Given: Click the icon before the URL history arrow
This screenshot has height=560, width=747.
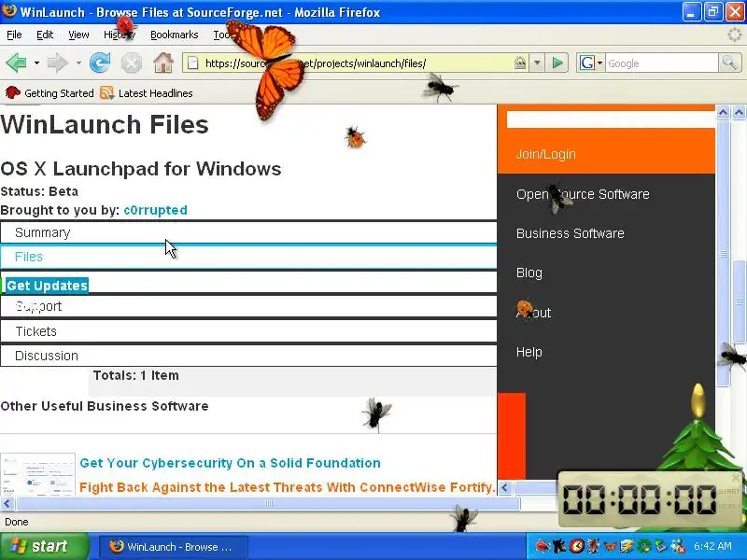Looking at the screenshot, I should 520,63.
